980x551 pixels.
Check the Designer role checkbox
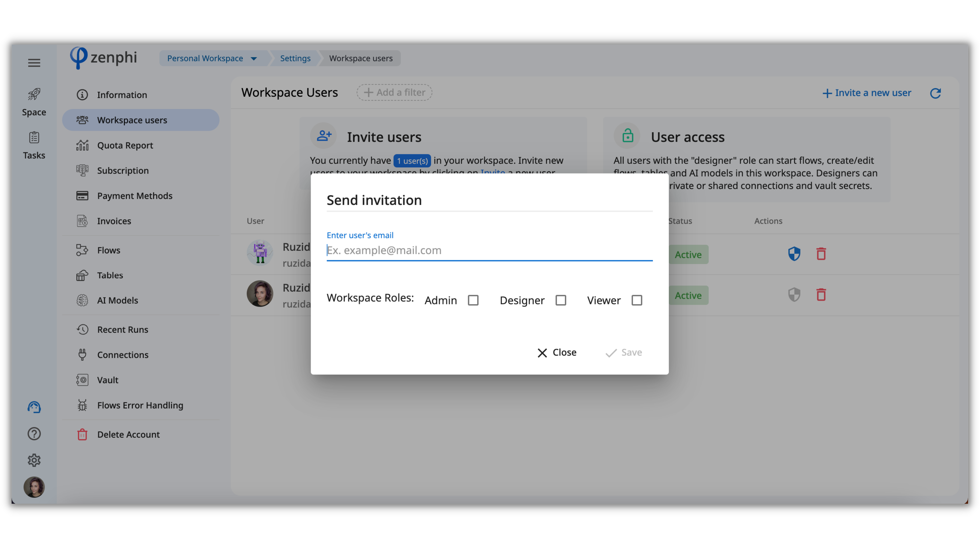[x=560, y=300]
